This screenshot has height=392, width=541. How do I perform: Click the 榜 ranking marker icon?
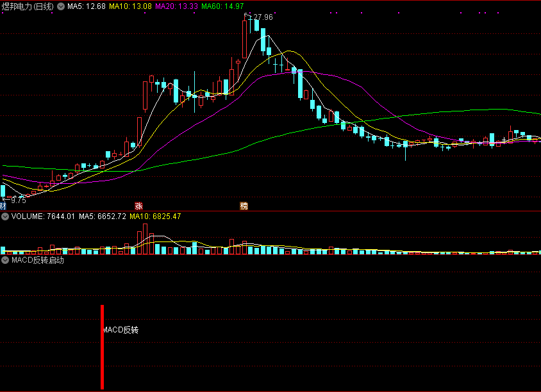point(244,206)
